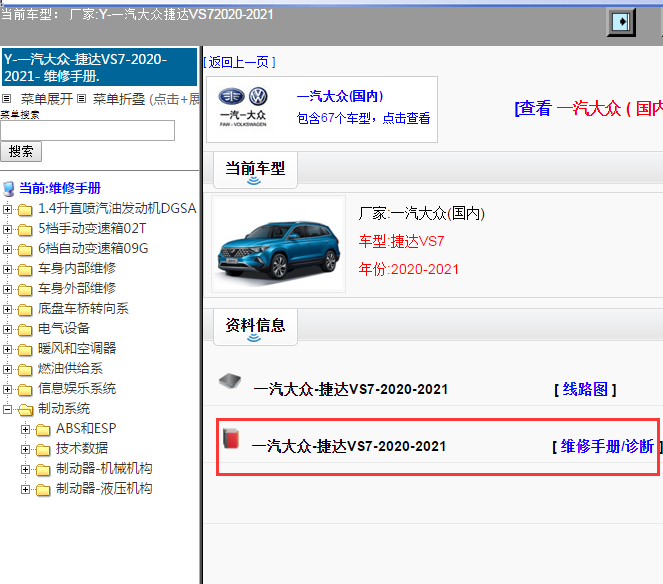Collapse the 制动系统 tree node

(x=7, y=409)
